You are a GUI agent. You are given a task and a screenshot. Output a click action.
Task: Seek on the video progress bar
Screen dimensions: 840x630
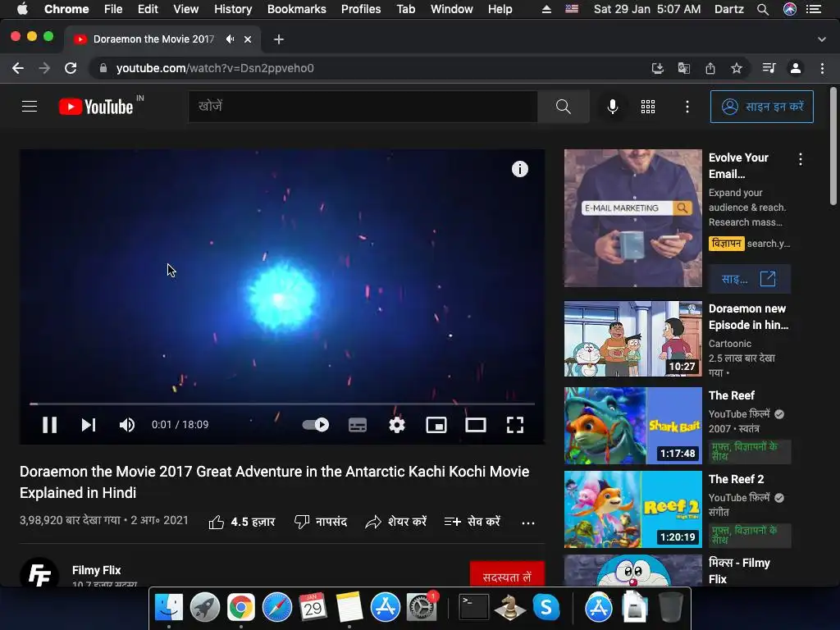click(282, 404)
